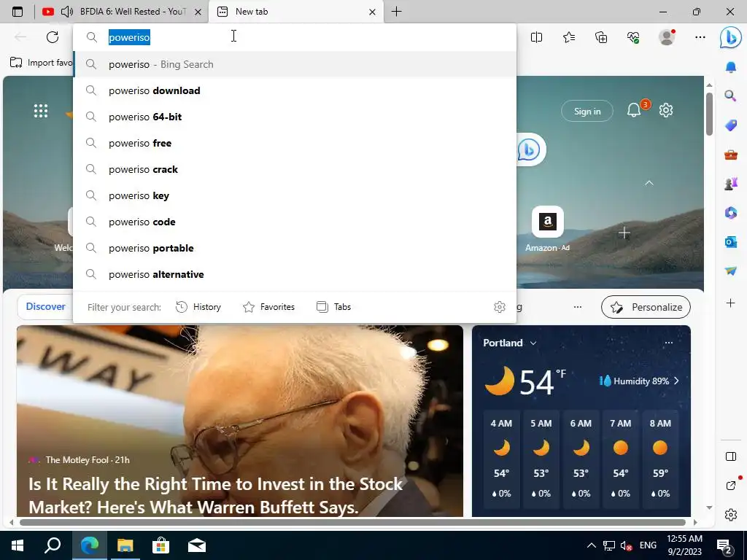This screenshot has width=747, height=560.
Task: Open the split screen icon
Action: point(536,37)
